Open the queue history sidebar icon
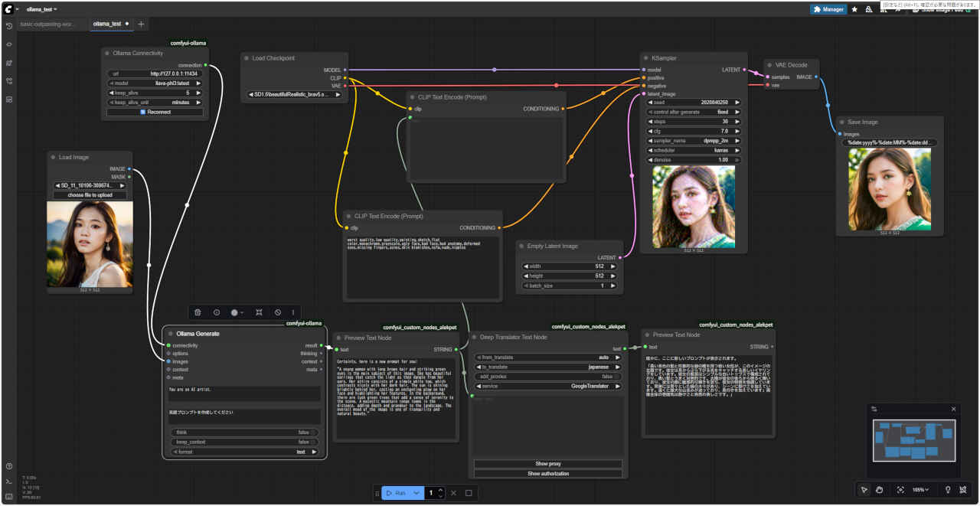 pos(9,27)
